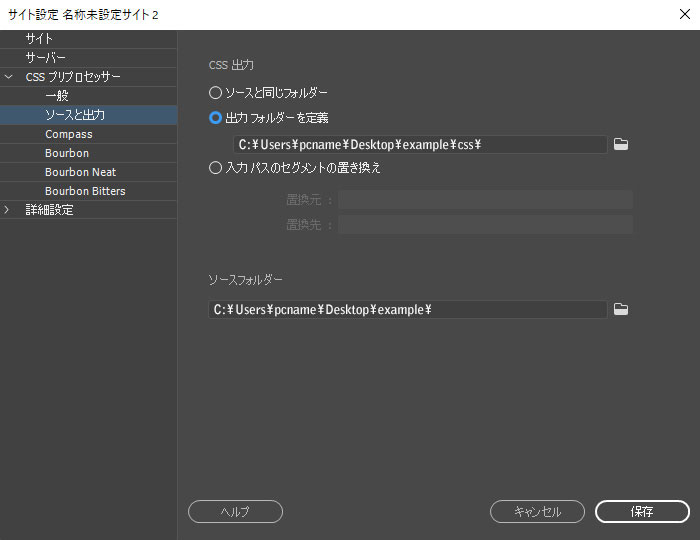Select the 出力フォルダーを定義 radio button
The width and height of the screenshot is (700, 540).
pos(215,117)
